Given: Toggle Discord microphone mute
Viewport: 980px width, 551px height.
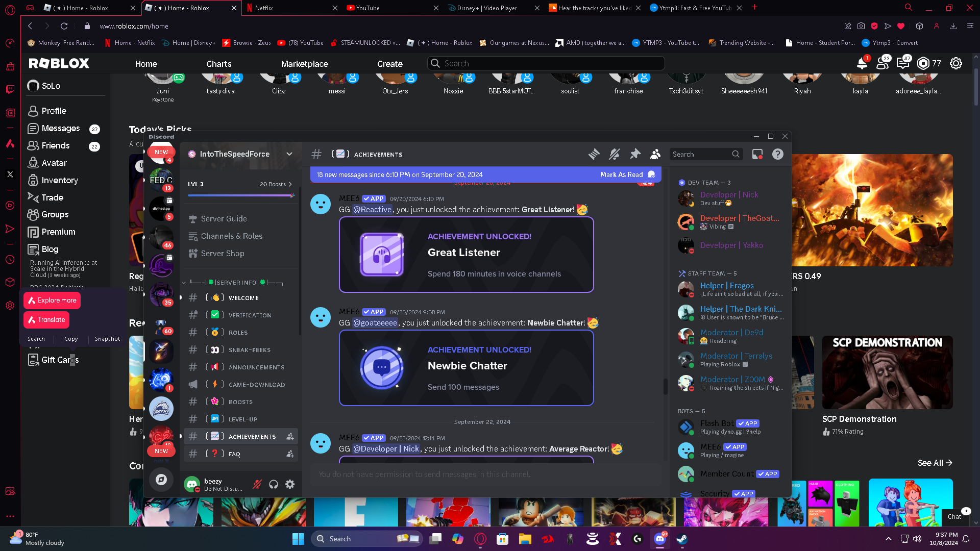Looking at the screenshot, I should [x=257, y=484].
